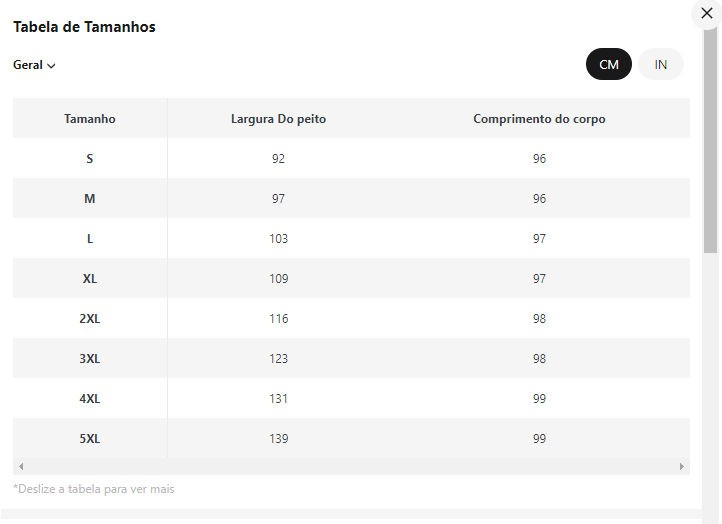The image size is (722, 524).
Task: Click the S size row
Action: (x=90, y=159)
